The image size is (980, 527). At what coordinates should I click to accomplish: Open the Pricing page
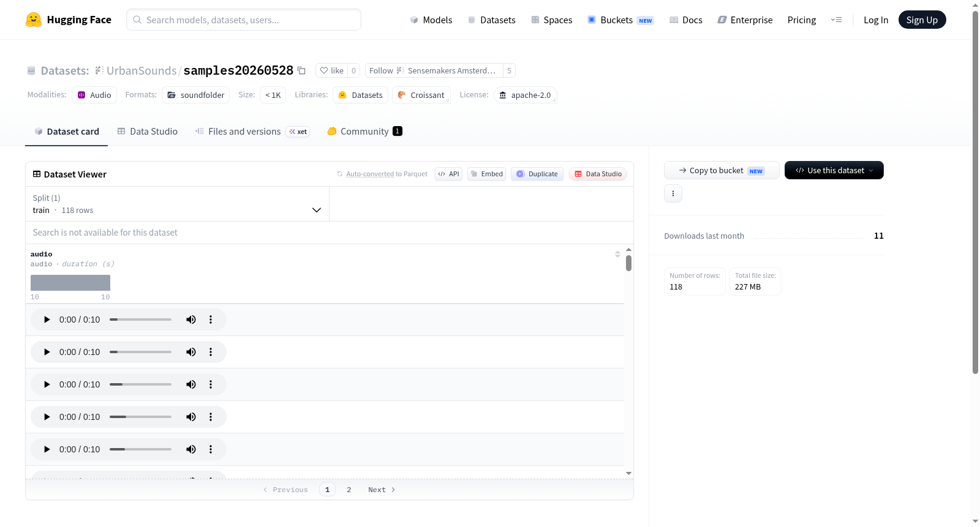pyautogui.click(x=802, y=20)
